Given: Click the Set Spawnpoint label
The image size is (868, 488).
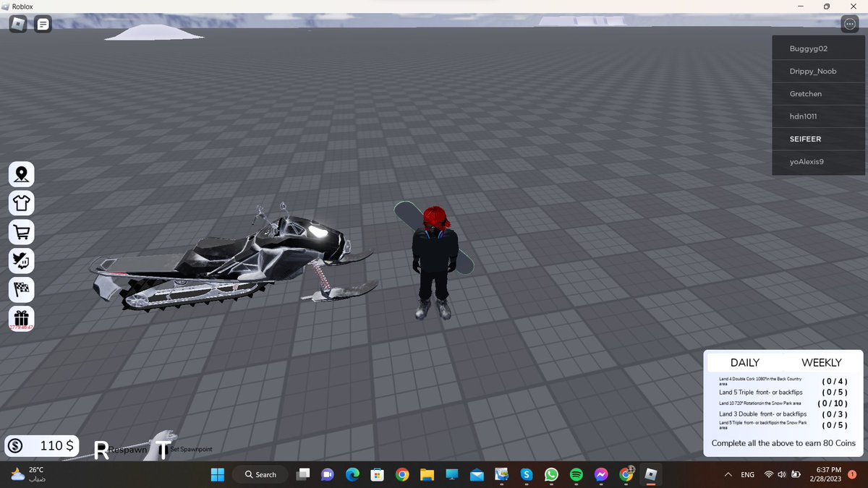Looking at the screenshot, I should [191, 450].
